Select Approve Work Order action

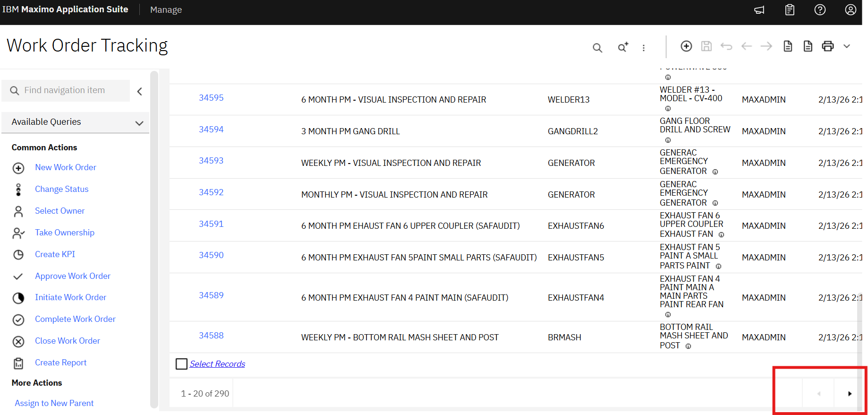click(x=72, y=276)
